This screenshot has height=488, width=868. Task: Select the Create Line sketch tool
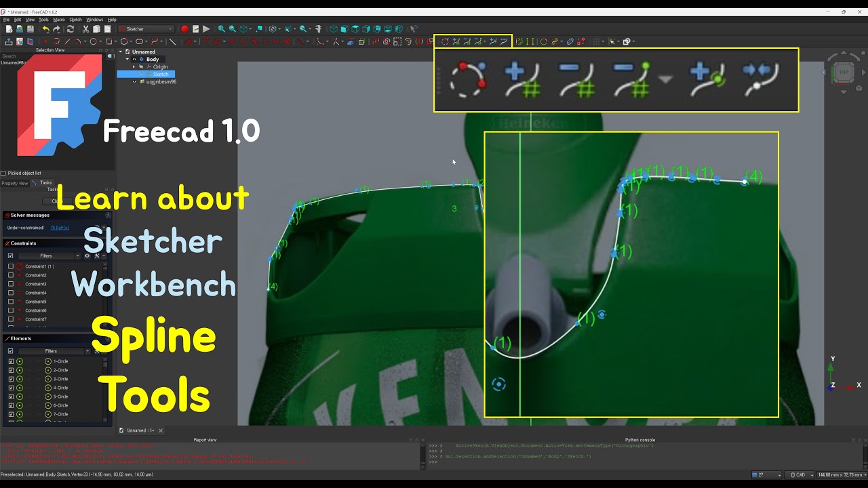point(67,41)
